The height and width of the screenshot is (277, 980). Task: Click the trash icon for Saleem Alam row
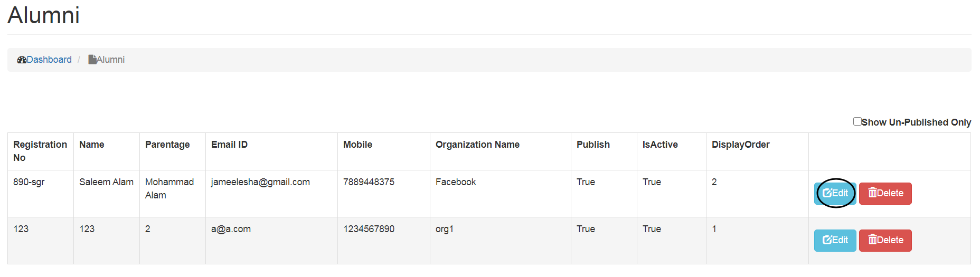coord(872,193)
